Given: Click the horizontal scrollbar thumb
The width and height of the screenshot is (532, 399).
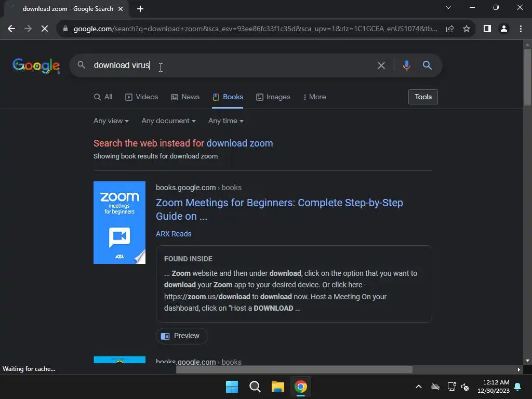Looking at the screenshot, I should 294,369.
